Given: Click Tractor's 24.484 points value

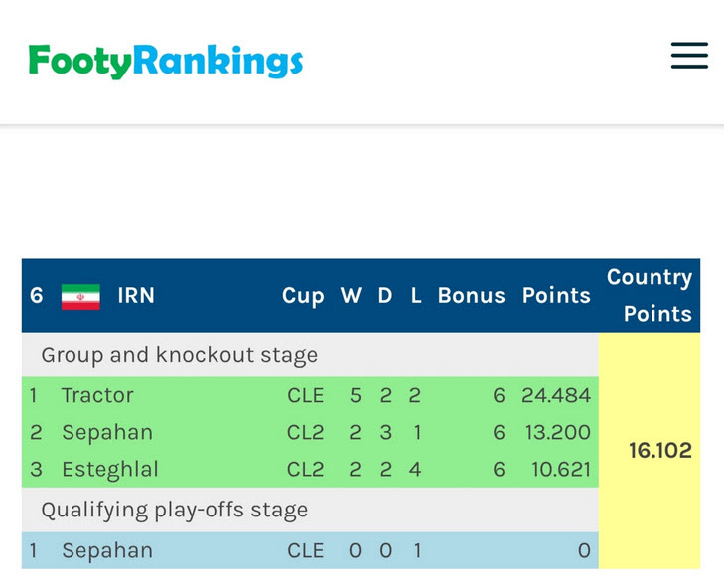Looking at the screenshot, I should pos(556,395).
